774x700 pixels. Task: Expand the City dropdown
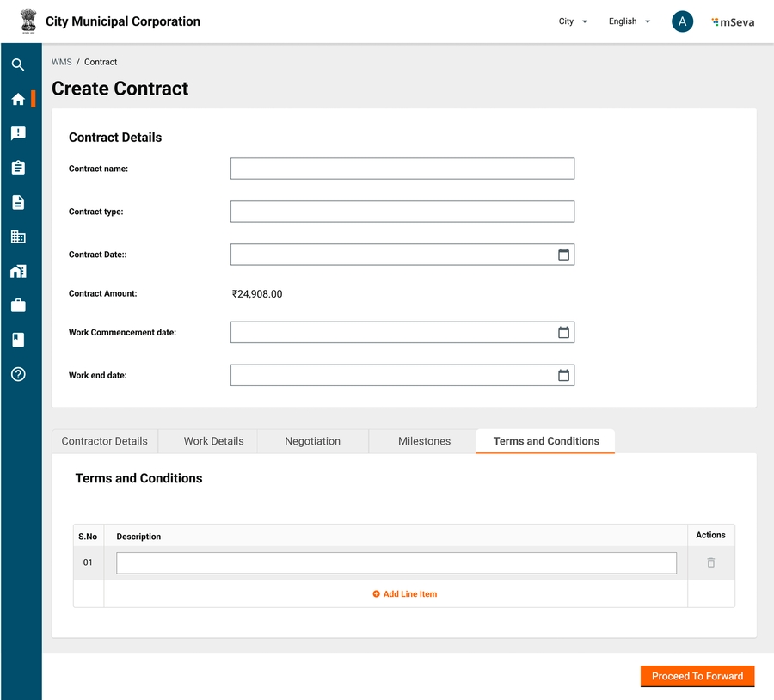tap(573, 21)
